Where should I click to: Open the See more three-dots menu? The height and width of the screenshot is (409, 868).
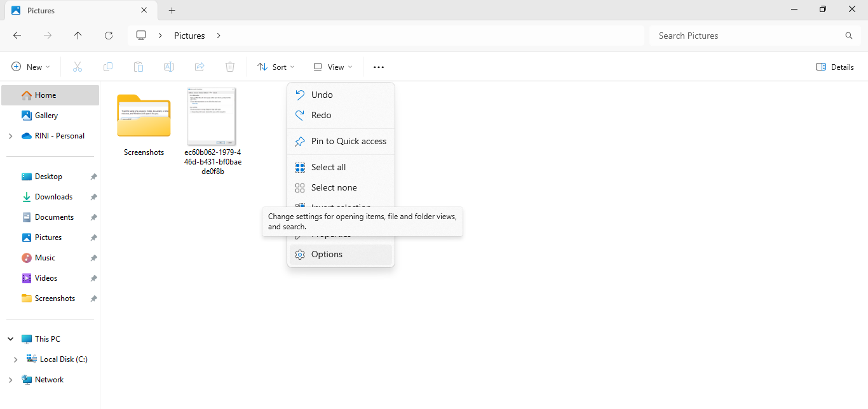point(379,67)
